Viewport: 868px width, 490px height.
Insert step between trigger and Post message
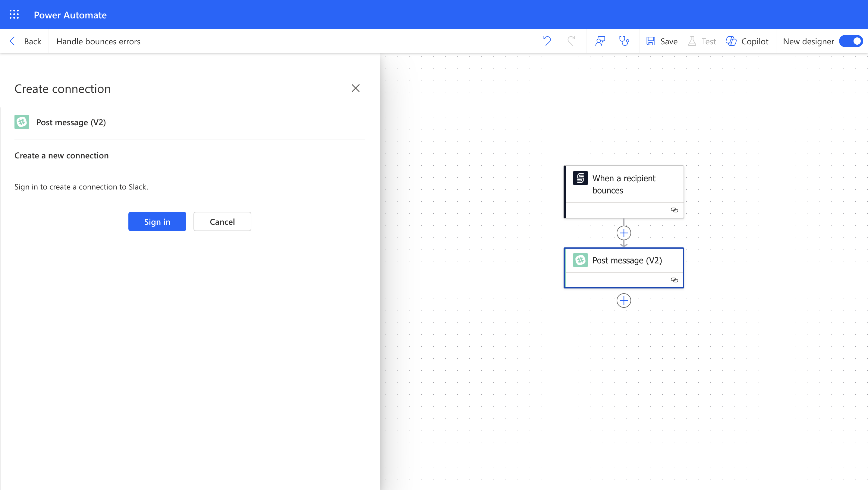(624, 233)
